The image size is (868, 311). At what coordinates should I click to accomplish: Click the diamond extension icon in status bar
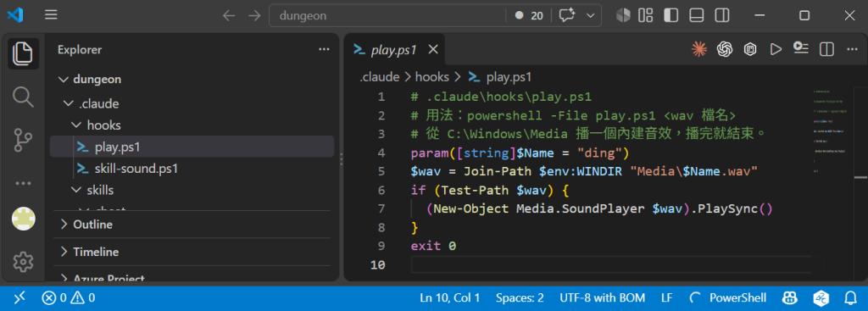pyautogui.click(x=821, y=298)
